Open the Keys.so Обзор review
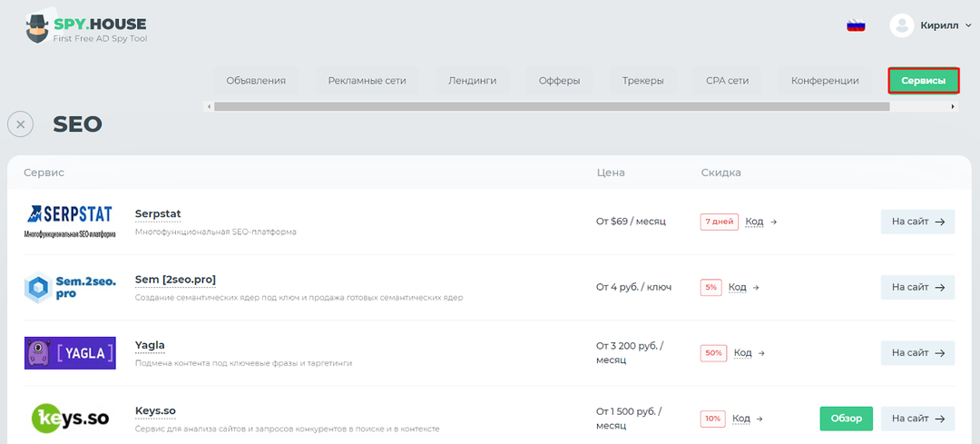Viewport: 980px width, 444px height. tap(846, 419)
